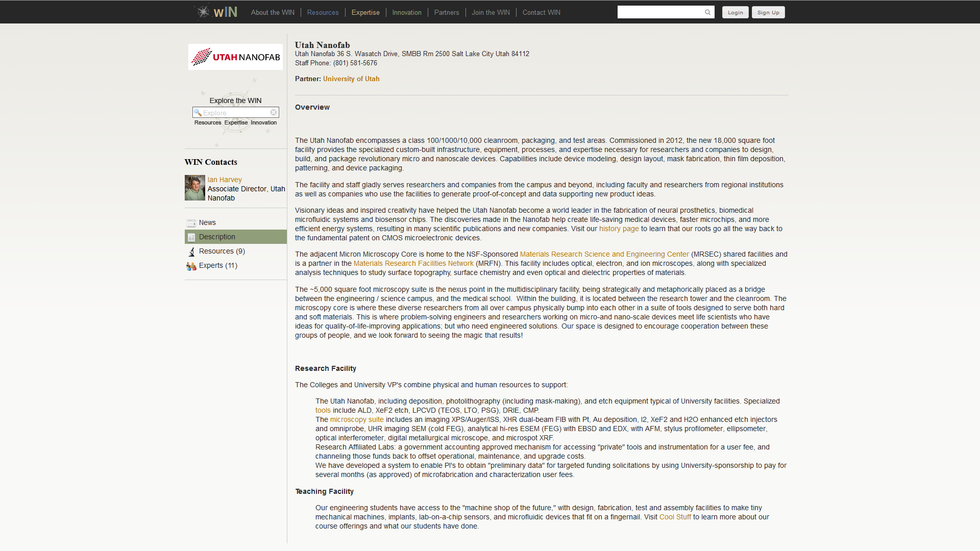The width and height of the screenshot is (980, 551).
Task: Follow the Cool Stuff link
Action: [675, 517]
